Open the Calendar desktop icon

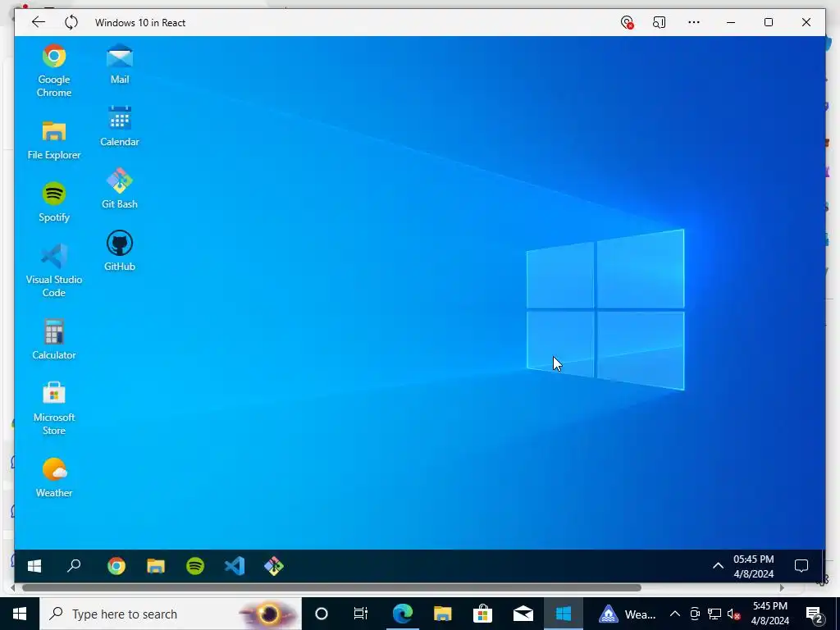click(x=120, y=126)
